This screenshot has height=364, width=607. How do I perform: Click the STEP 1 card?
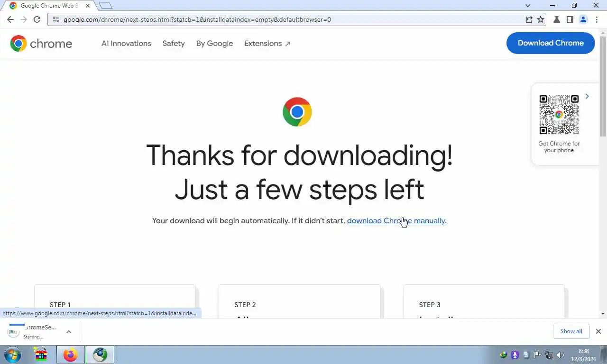pyautogui.click(x=115, y=301)
